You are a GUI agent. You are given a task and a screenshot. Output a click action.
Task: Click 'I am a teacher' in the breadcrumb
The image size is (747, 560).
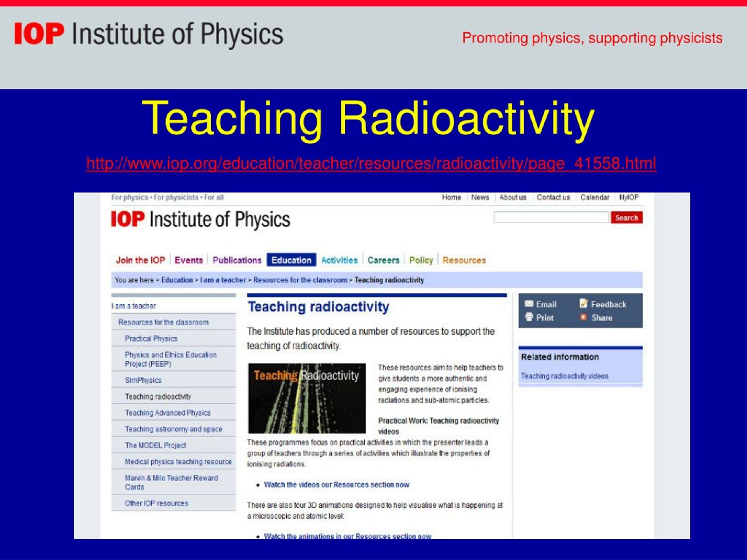[223, 280]
